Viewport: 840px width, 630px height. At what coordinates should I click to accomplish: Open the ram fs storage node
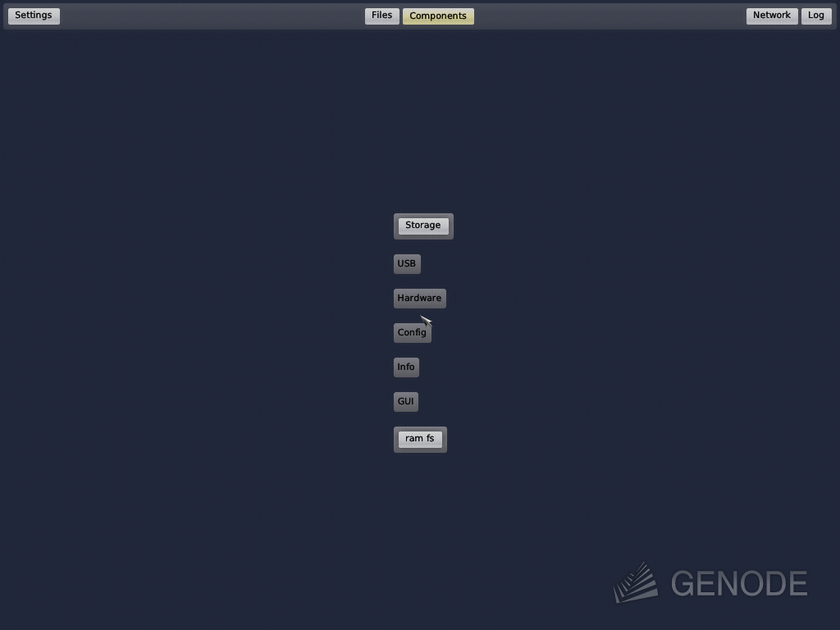coord(420,438)
